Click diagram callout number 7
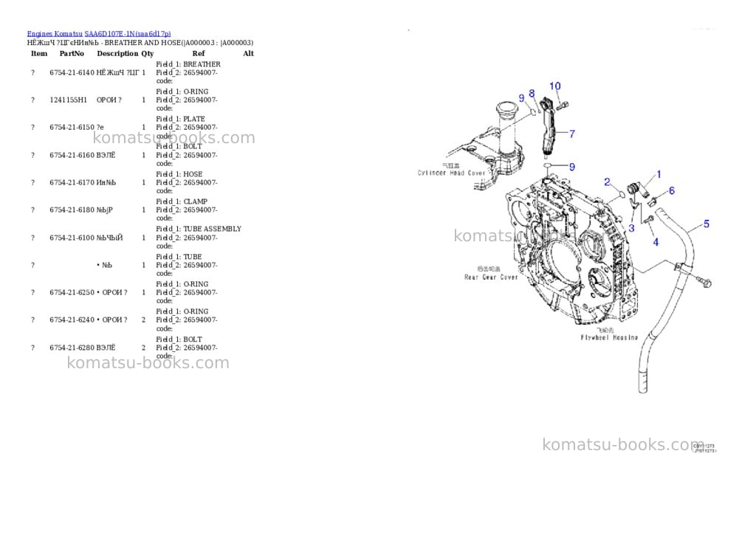 pyautogui.click(x=572, y=134)
